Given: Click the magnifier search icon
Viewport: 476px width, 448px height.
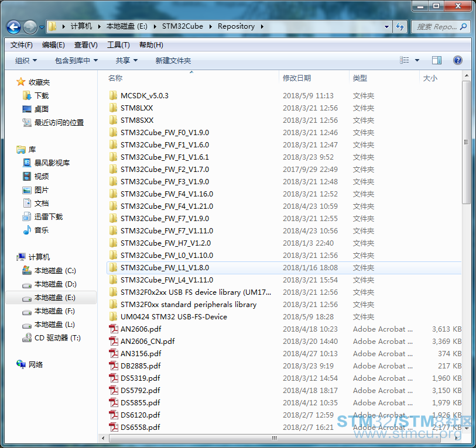Looking at the screenshot, I should pos(463,27).
